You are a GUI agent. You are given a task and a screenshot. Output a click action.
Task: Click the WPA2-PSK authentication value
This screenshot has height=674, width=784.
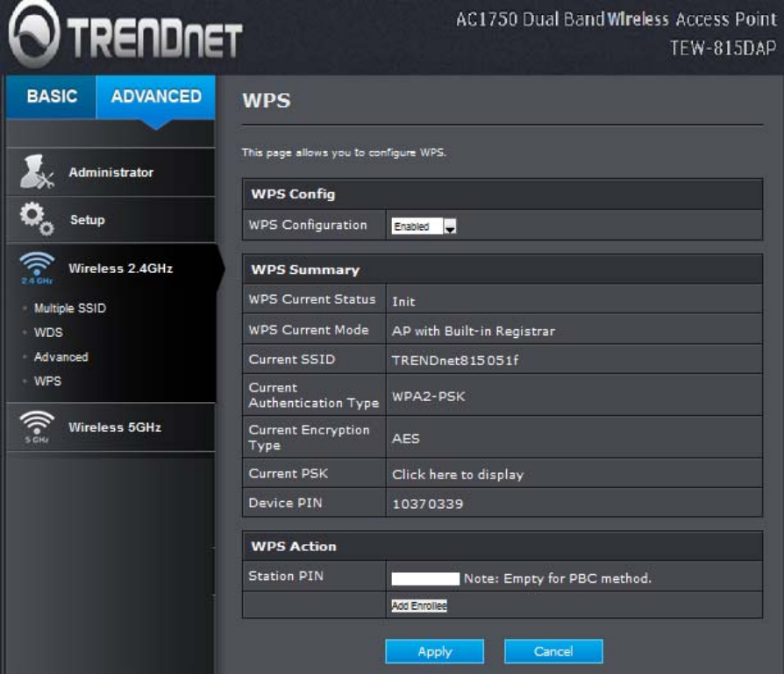click(429, 397)
